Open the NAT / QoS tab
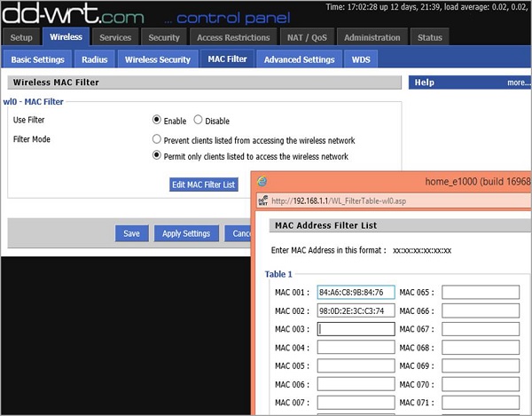The image size is (532, 416). tap(306, 37)
